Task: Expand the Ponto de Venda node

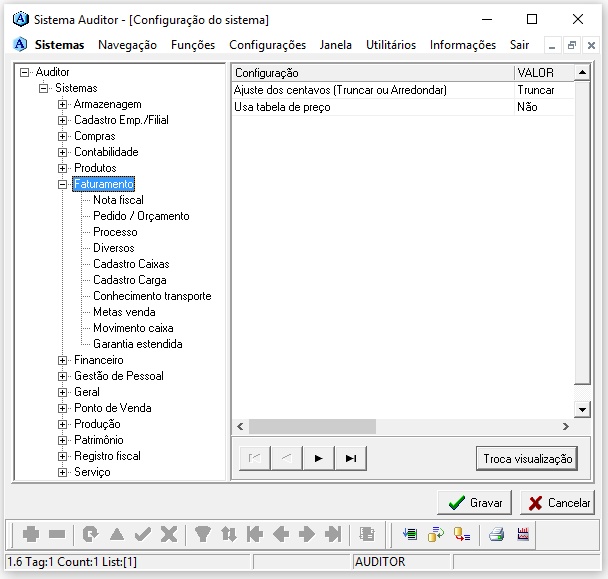Action: pos(62,408)
